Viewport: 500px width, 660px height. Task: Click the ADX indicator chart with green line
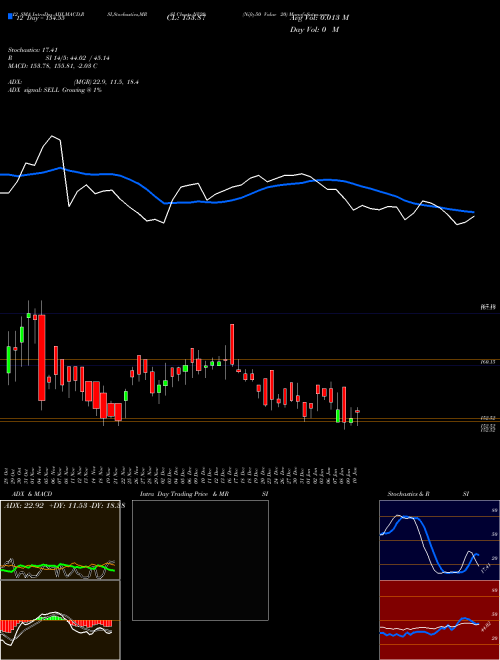(60, 540)
